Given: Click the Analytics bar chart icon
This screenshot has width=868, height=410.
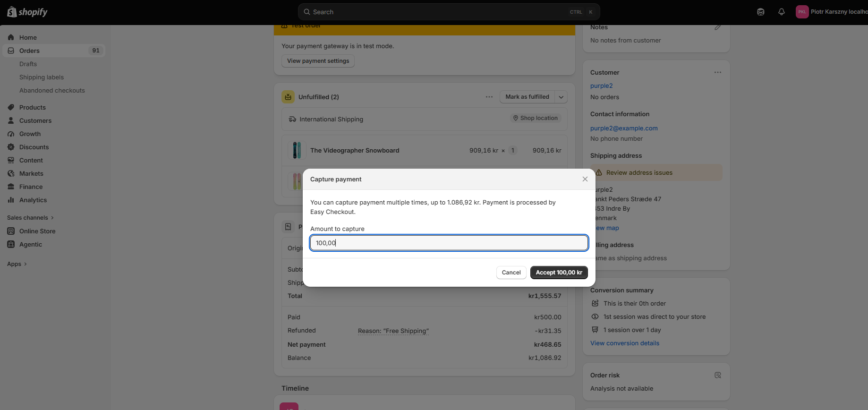Looking at the screenshot, I should tap(11, 200).
